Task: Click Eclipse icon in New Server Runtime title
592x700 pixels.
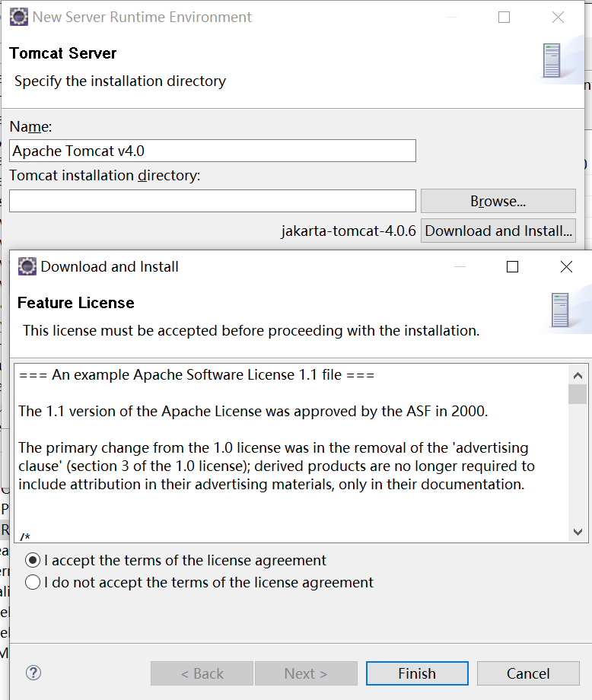Action: 19,17
